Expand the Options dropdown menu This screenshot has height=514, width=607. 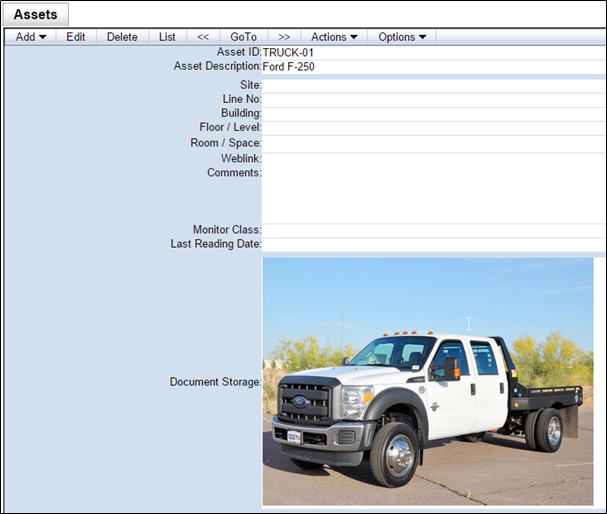pos(402,37)
